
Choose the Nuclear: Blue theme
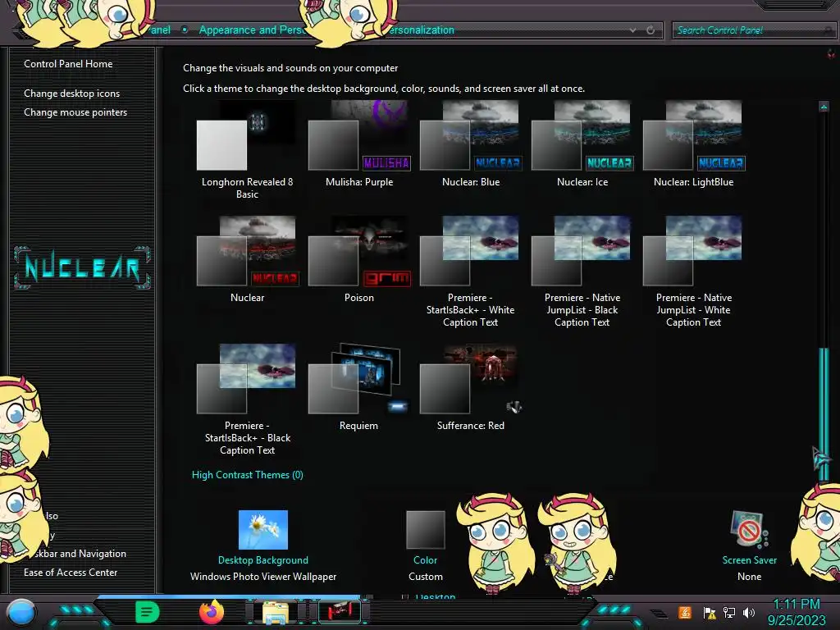click(470, 144)
